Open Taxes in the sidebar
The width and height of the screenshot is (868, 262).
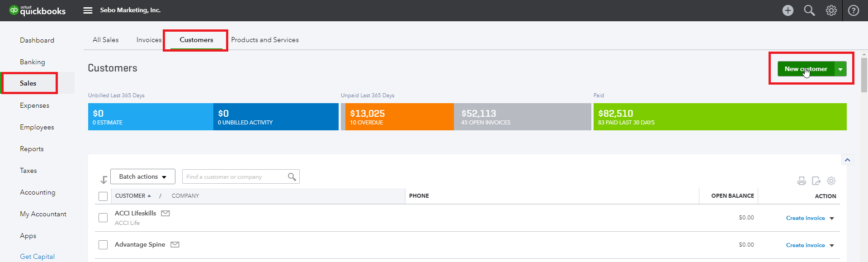click(28, 171)
